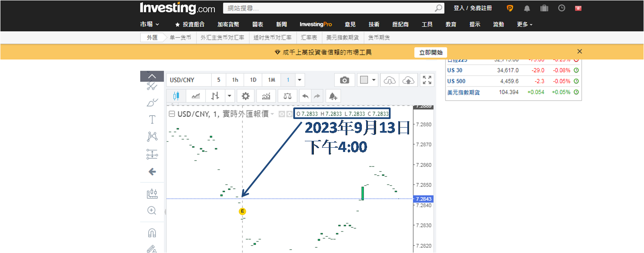Viewport: 644px width, 253px height.
Task: Toggle visibility eye of USD/CNY series
Action: [x=282, y=114]
